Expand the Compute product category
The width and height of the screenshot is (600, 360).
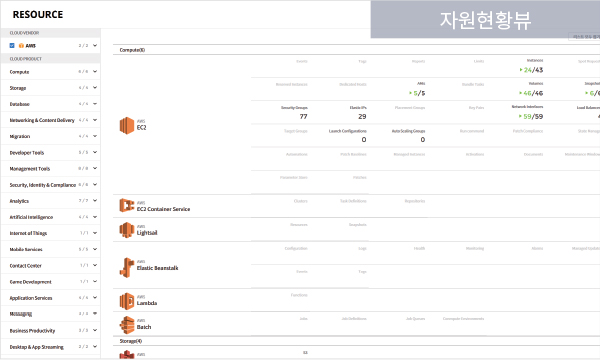[x=95, y=72]
